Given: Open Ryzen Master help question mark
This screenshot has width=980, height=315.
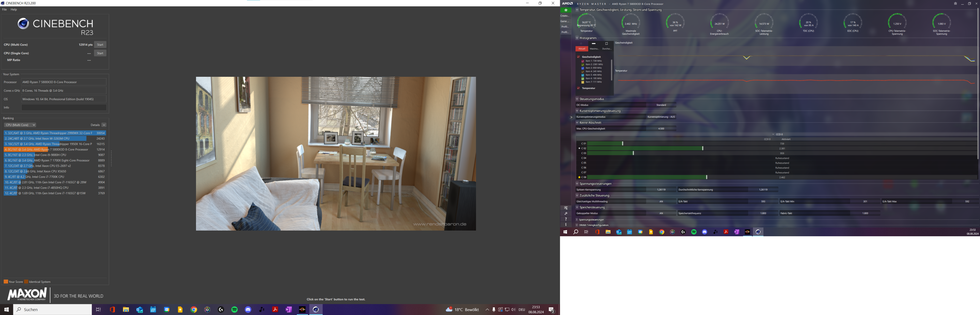Looking at the screenshot, I should coord(566,219).
